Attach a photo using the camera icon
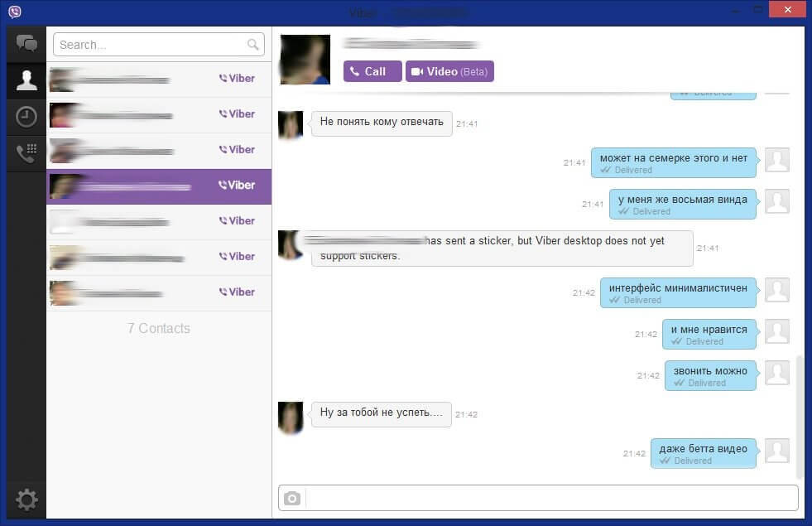 coord(292,498)
